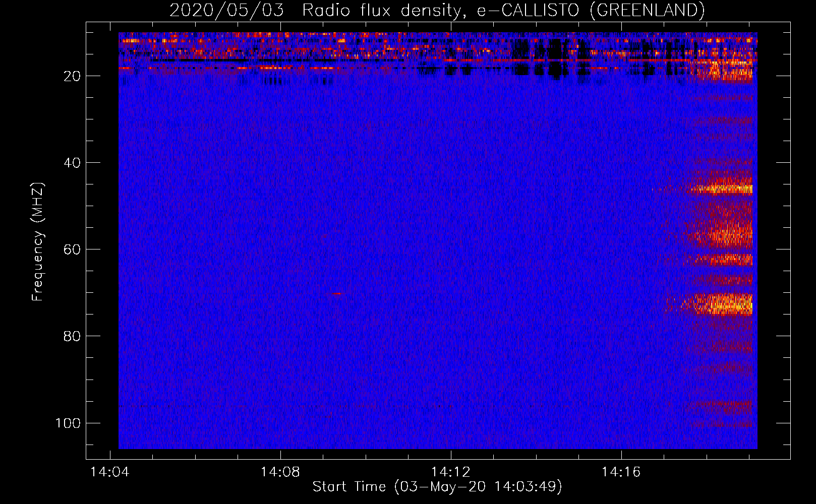Click the 60 MHz frequency tick label
This screenshot has width=816, height=504.
(72, 249)
